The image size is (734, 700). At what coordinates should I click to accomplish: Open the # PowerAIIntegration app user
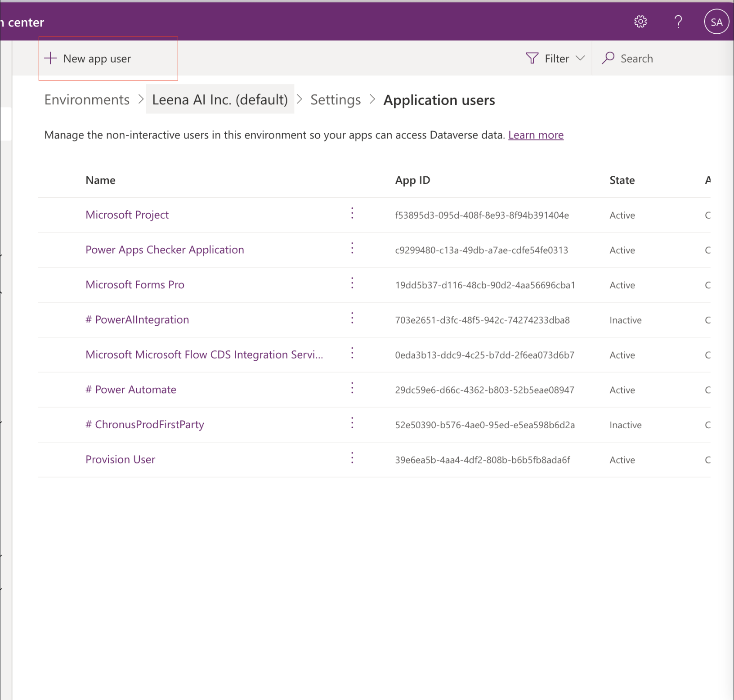137,320
